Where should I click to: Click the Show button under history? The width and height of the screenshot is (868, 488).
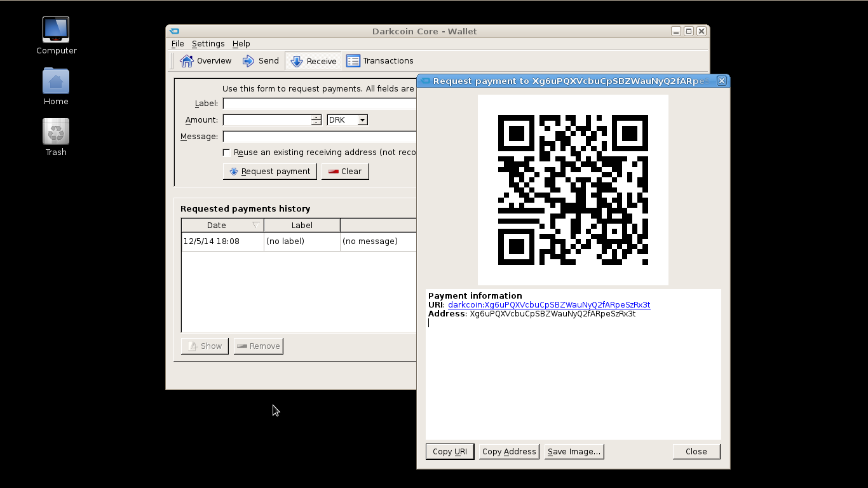[x=205, y=346]
